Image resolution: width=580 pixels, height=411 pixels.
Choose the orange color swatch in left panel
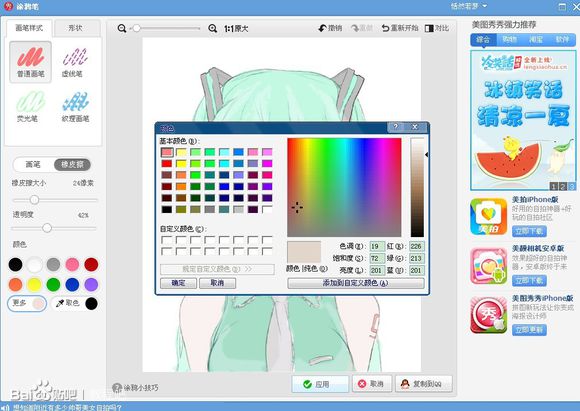[15, 284]
